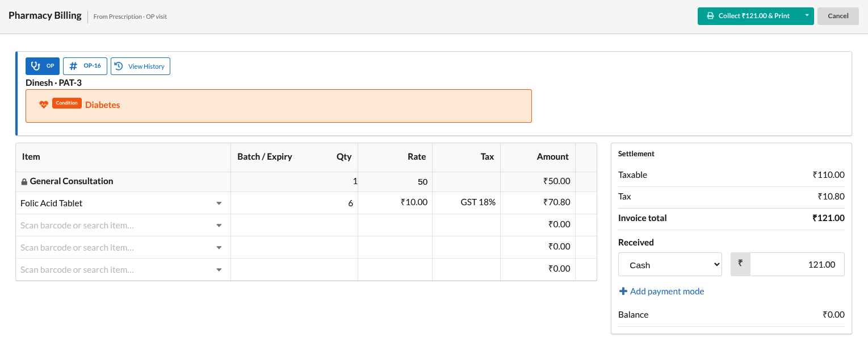Click the ₹50.00 amount cell

[x=538, y=181]
